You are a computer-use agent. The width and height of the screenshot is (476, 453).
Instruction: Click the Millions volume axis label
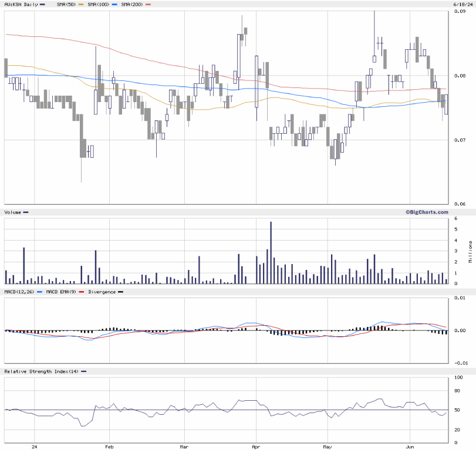click(470, 252)
